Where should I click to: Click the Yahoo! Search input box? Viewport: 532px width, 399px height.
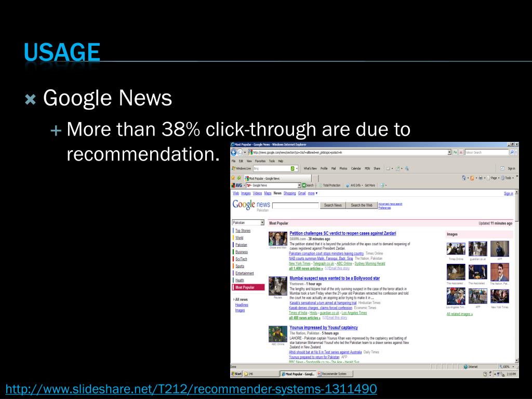pyautogui.click(x=486, y=153)
